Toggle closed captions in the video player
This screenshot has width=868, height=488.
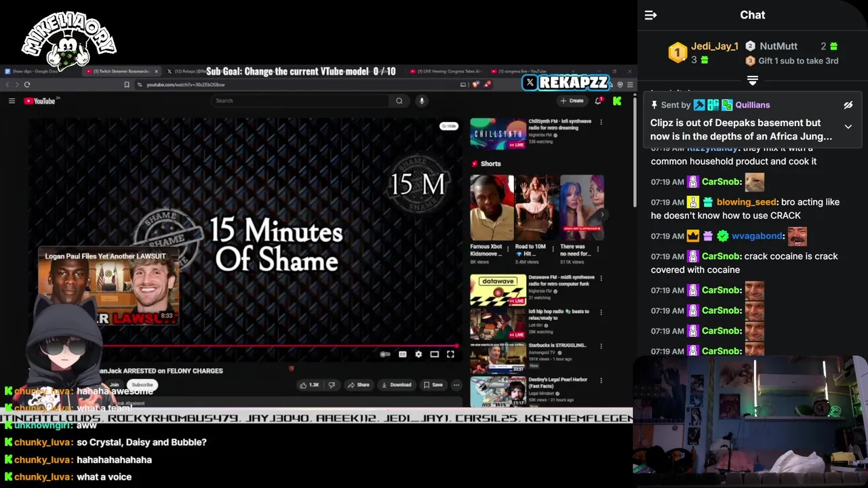[402, 354]
